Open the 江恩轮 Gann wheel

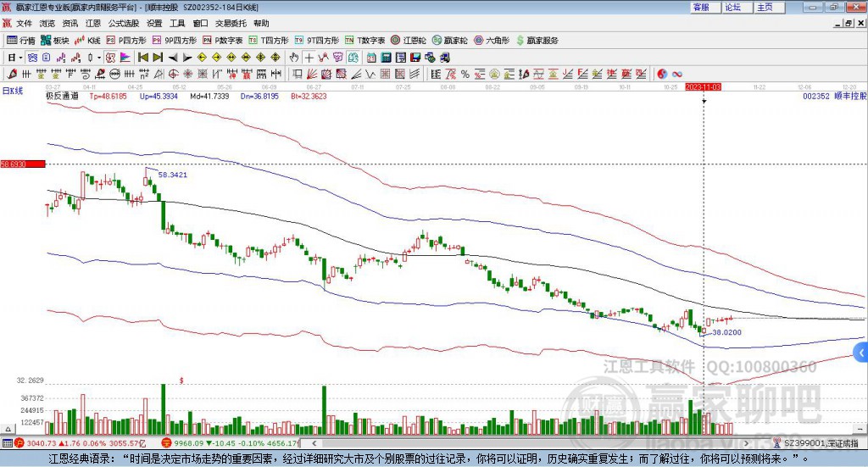pyautogui.click(x=409, y=41)
